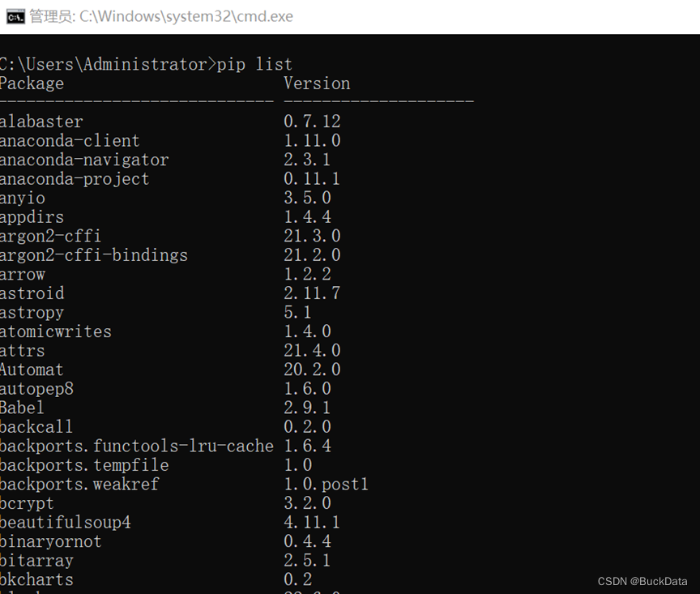Click the anaconda-navigator entry
Viewport: 700px width, 594px height.
click(83, 160)
